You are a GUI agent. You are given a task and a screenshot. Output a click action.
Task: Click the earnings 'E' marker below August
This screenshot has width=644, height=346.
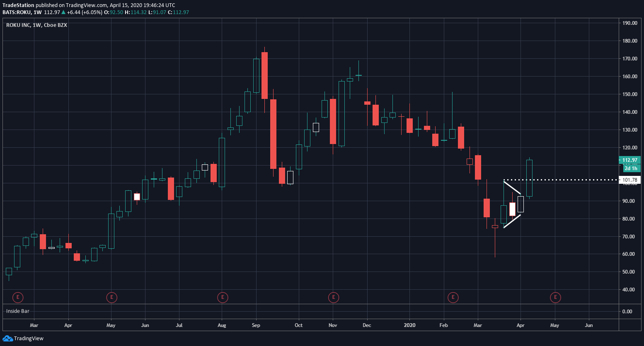[x=223, y=297]
